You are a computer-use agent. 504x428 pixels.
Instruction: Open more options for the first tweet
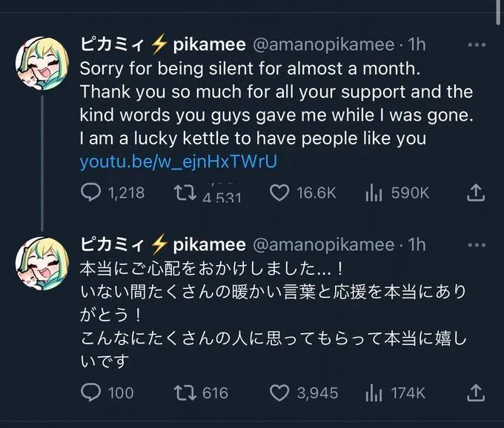(x=477, y=44)
